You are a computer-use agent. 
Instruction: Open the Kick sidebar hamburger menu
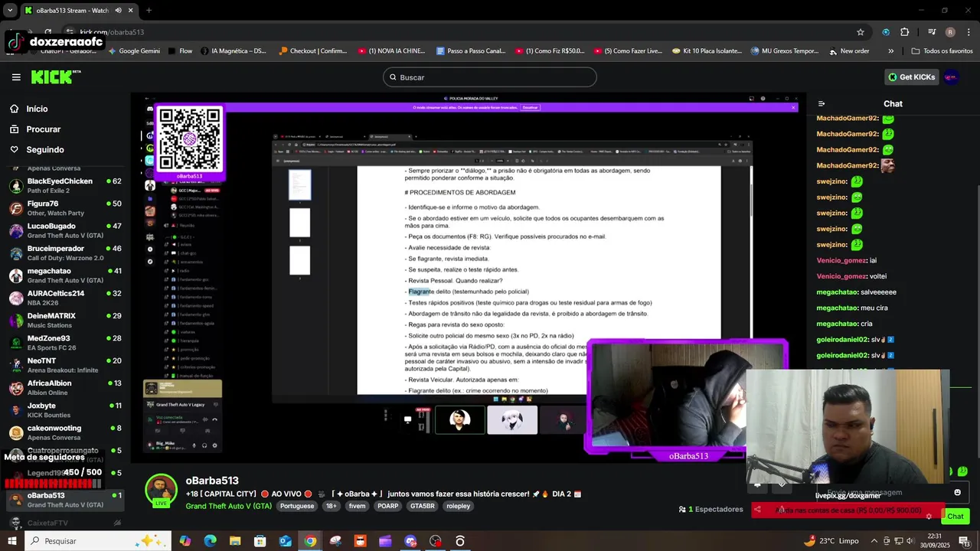(16, 77)
